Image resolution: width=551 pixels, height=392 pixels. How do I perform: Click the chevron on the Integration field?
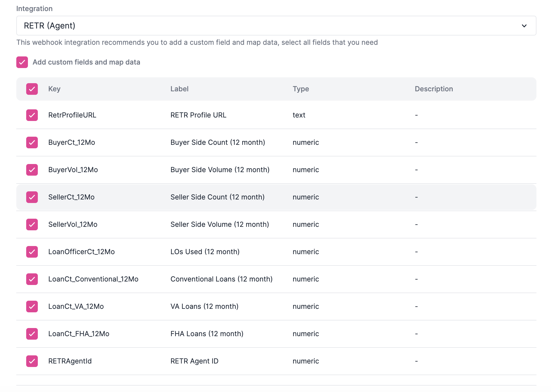point(524,26)
